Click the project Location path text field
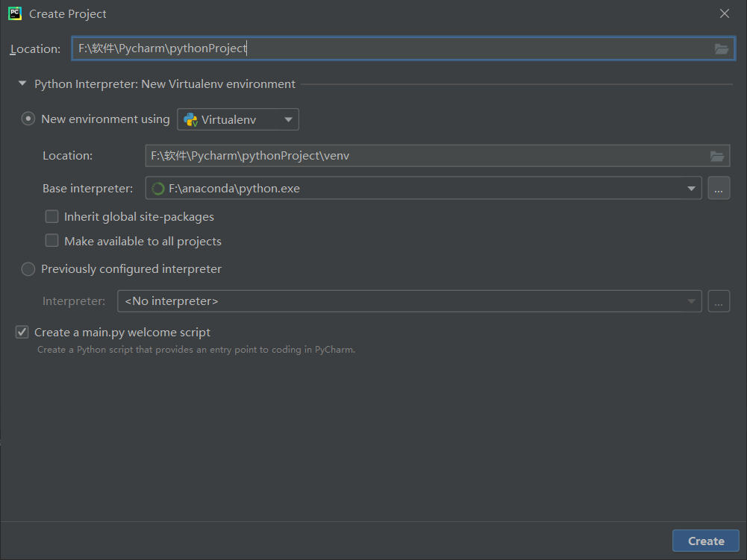The height and width of the screenshot is (560, 747). tap(388, 48)
